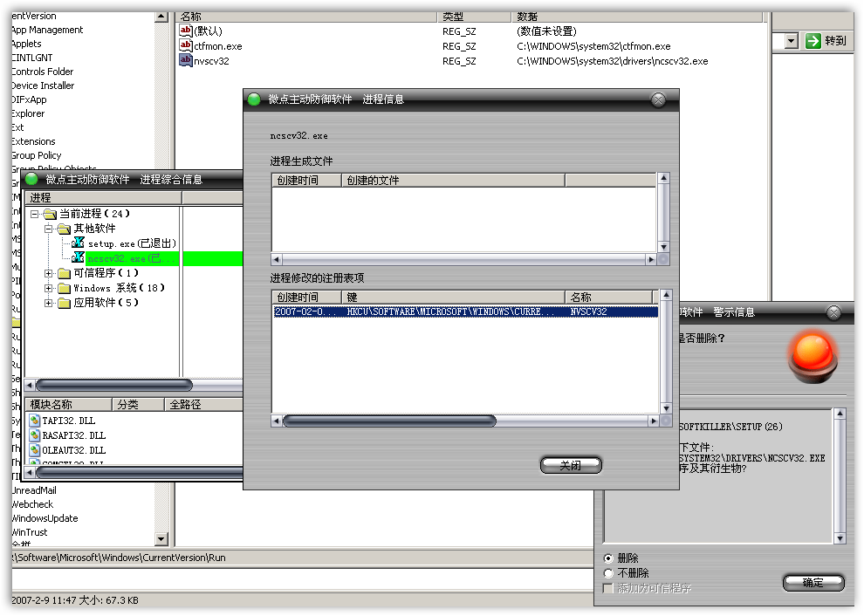Image resolution: width=864 pixels, height=616 pixels.
Task: Click the red alarm light in warning dialog
Action: tap(813, 358)
